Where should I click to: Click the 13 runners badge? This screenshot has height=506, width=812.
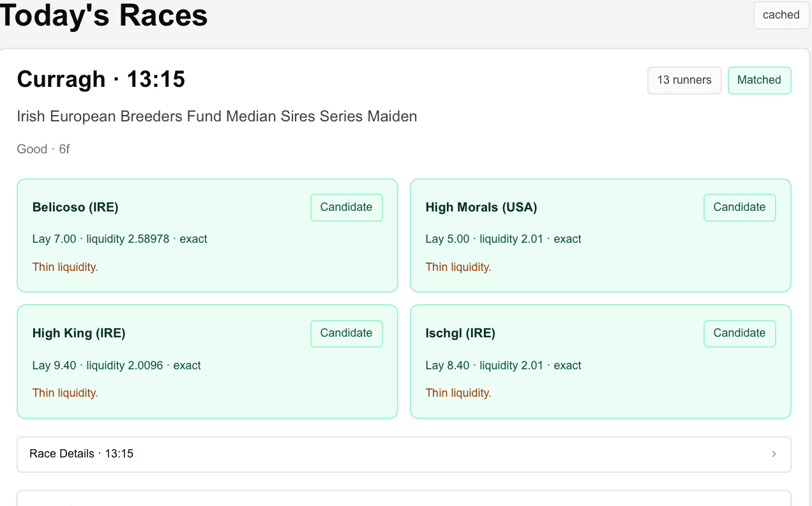point(684,80)
